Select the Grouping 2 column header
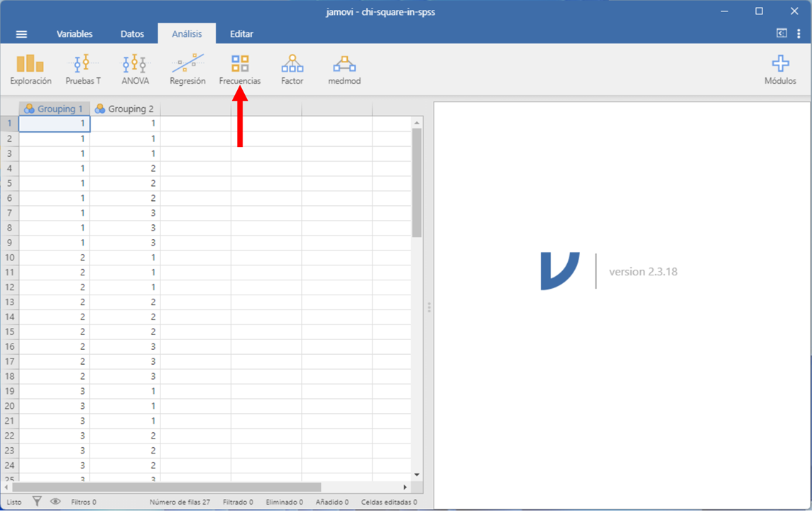The image size is (812, 511). (x=125, y=109)
